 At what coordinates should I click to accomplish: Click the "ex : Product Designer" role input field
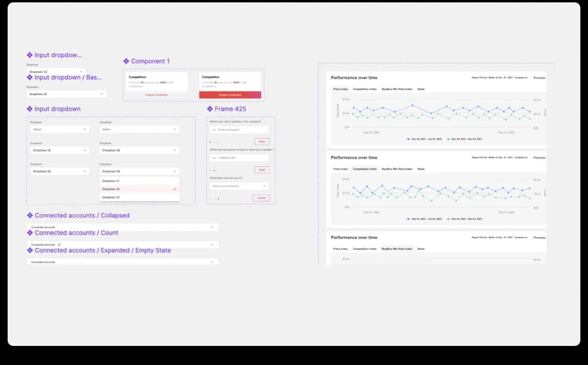[x=239, y=130]
